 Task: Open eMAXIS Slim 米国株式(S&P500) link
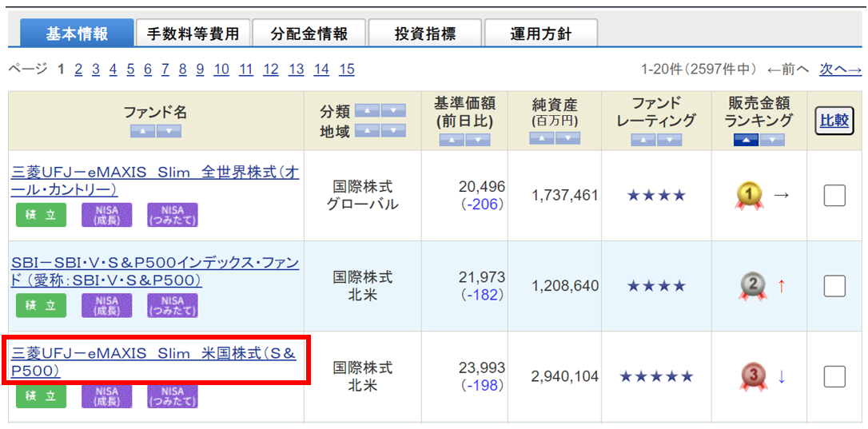(154, 362)
